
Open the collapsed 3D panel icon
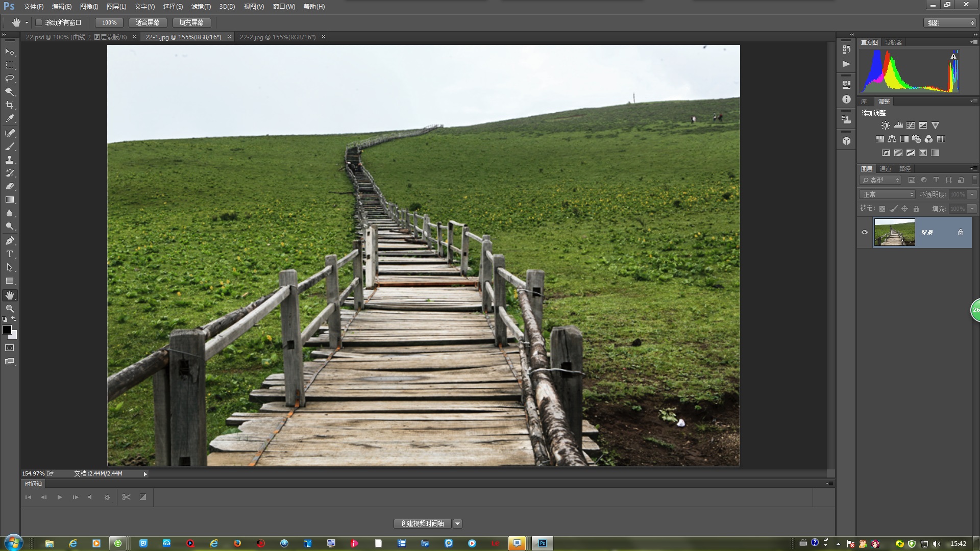[846, 141]
